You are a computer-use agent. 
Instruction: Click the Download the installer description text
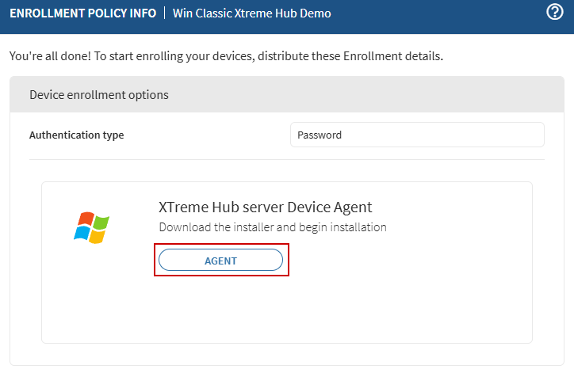pyautogui.click(x=272, y=227)
